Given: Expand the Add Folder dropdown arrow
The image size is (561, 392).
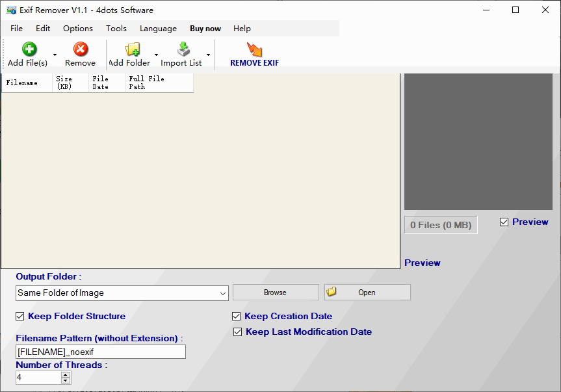Looking at the screenshot, I should [157, 55].
